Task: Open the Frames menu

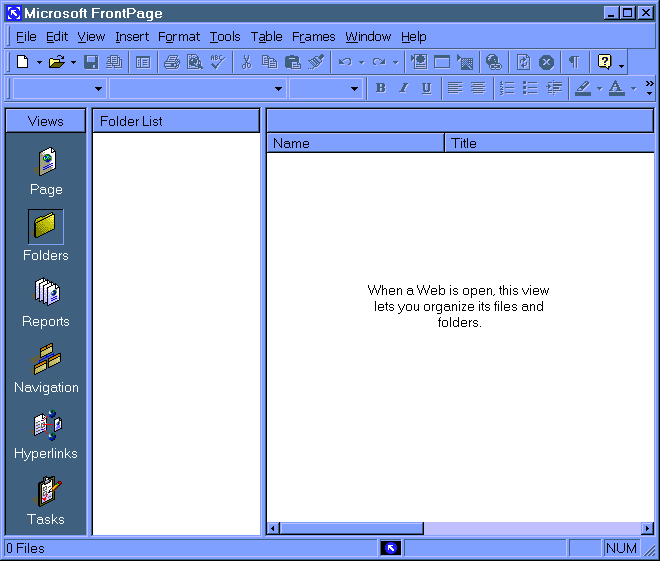Action: [x=313, y=37]
